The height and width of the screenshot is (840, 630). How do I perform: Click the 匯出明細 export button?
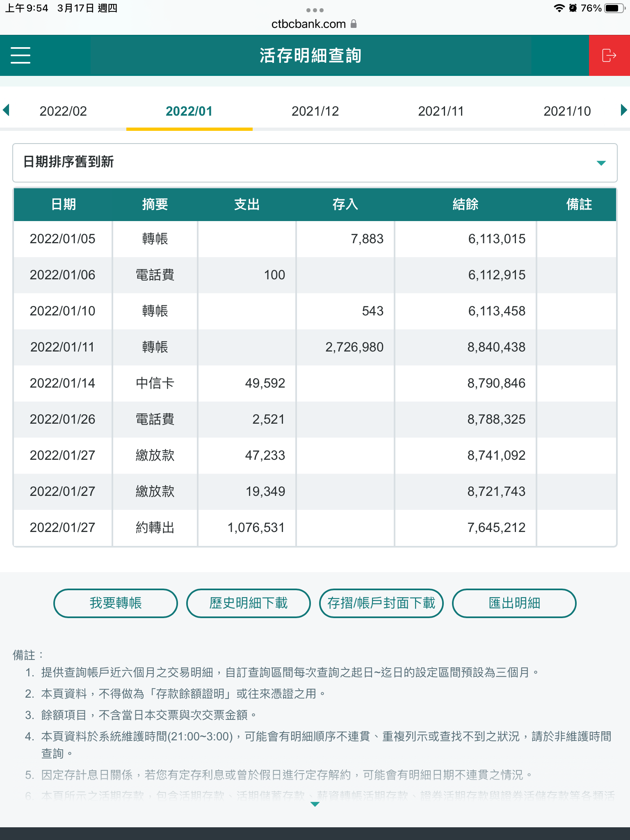[x=514, y=603]
